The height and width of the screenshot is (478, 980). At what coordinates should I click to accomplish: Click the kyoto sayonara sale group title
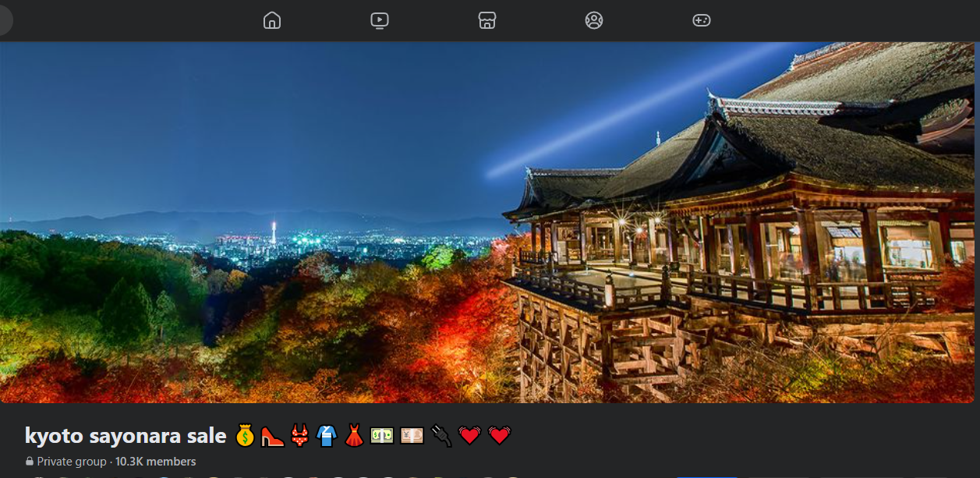click(126, 435)
